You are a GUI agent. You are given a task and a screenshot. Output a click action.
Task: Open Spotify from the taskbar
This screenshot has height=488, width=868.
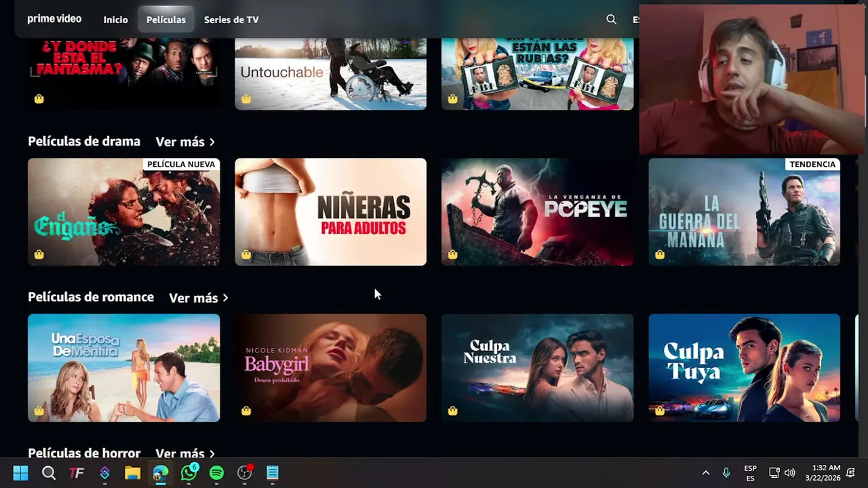pyautogui.click(x=216, y=472)
